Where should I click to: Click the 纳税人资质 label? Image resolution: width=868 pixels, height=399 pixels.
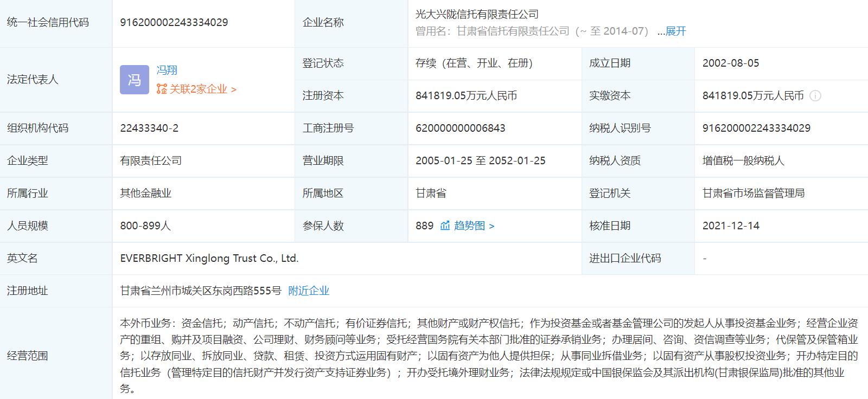615,160
